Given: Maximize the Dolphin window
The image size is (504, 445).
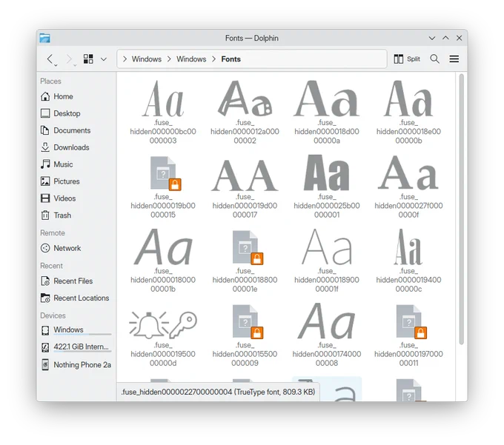Looking at the screenshot, I should pyautogui.click(x=445, y=39).
